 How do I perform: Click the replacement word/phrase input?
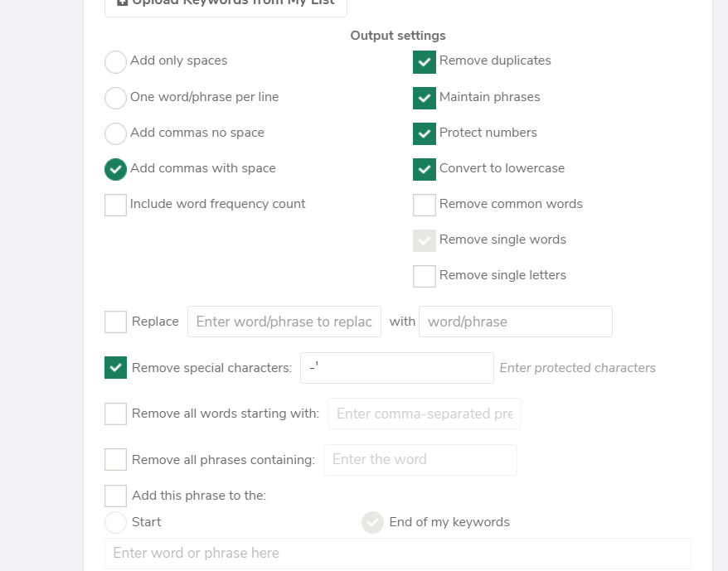tap(516, 322)
